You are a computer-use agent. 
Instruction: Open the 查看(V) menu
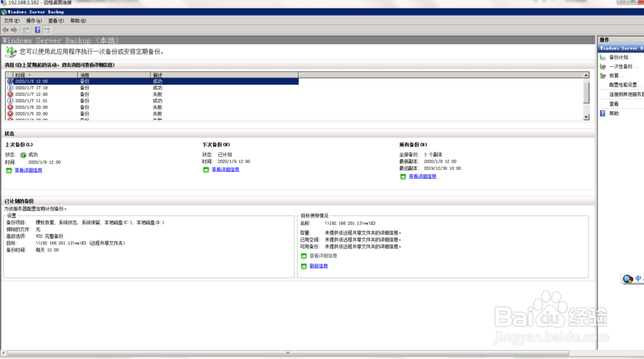click(x=56, y=21)
